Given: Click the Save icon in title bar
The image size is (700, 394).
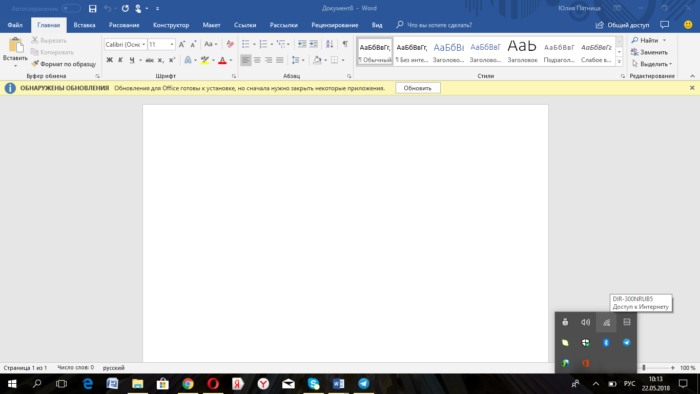Looking at the screenshot, I should 92,8.
